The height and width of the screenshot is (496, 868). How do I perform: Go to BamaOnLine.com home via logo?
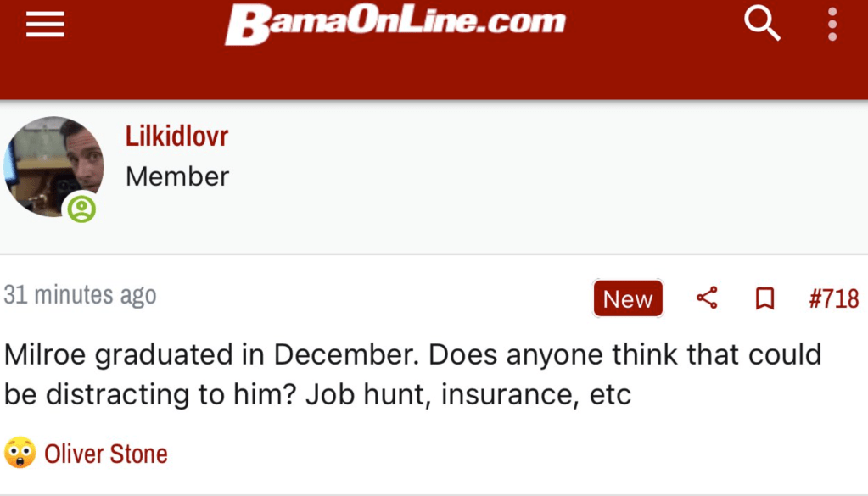pyautogui.click(x=395, y=23)
